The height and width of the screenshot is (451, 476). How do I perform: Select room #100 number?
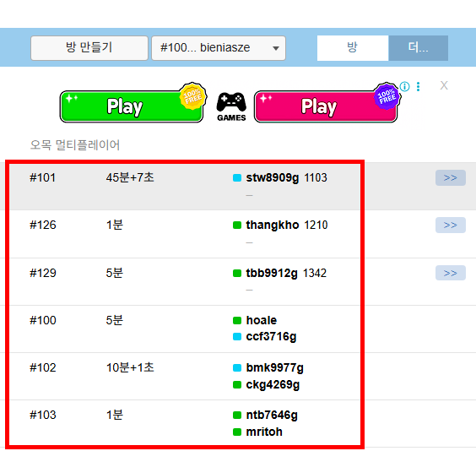[43, 320]
